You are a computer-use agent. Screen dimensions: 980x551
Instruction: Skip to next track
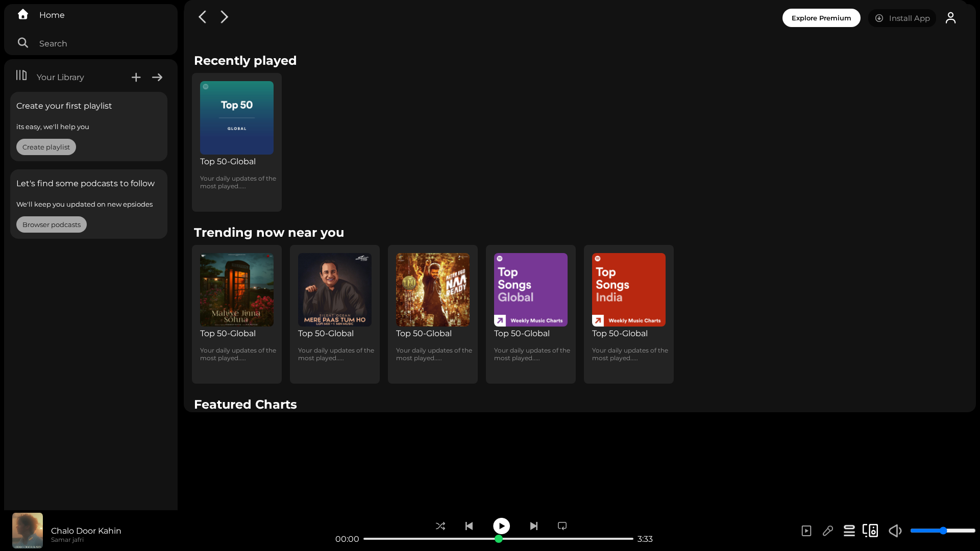534,526
